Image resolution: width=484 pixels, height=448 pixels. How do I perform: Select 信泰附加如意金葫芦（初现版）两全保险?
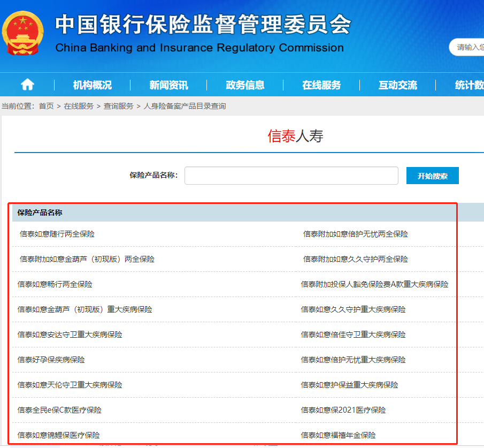87,259
